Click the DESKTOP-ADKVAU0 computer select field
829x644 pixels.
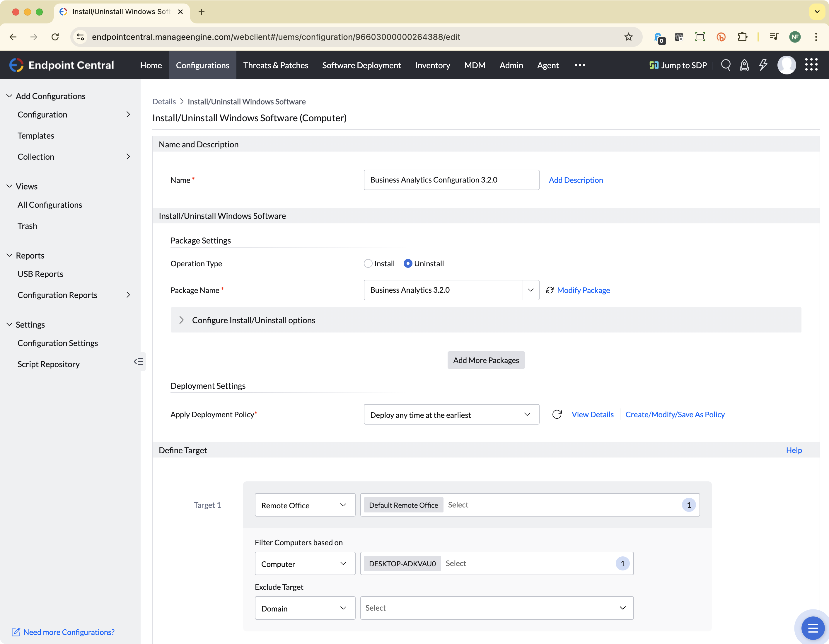[x=497, y=563]
